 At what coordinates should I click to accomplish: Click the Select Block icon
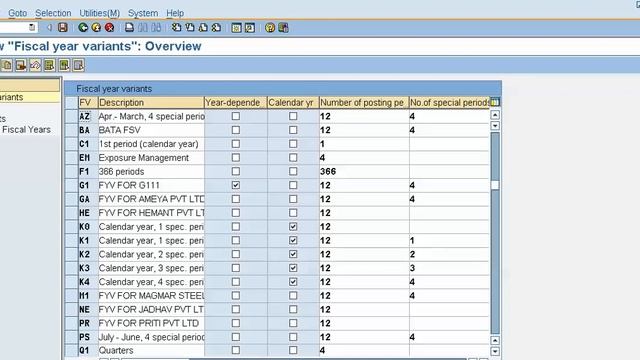[x=64, y=65]
